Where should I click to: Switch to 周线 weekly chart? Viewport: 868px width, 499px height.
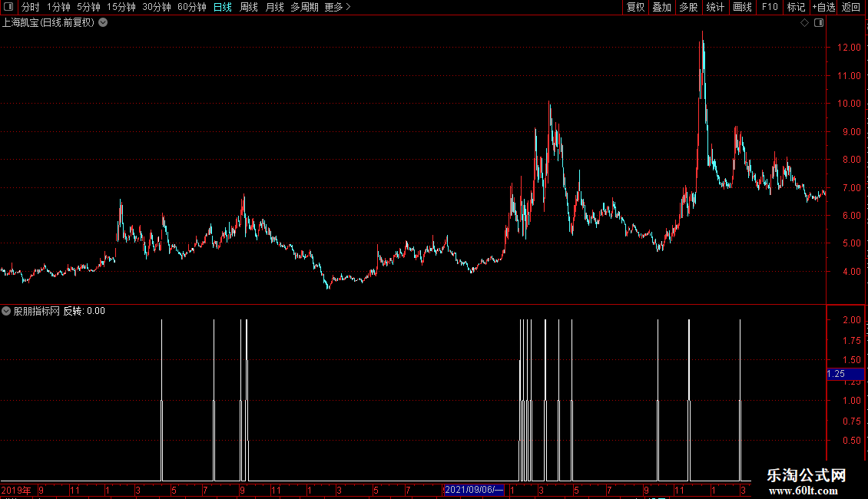[249, 7]
